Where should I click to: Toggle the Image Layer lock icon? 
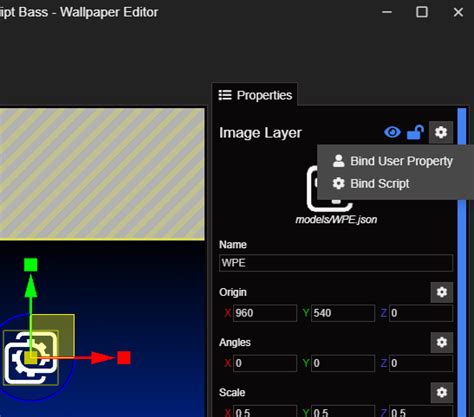click(415, 132)
